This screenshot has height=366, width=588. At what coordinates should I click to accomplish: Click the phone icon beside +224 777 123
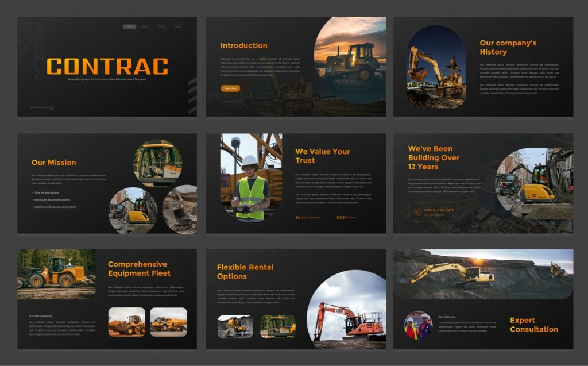click(x=416, y=211)
